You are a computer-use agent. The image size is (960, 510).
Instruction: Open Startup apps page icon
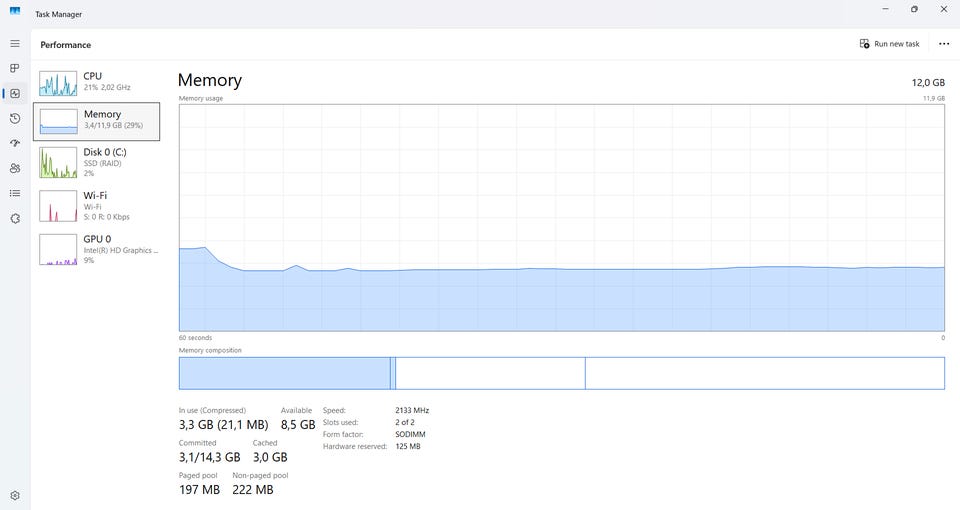click(x=15, y=143)
